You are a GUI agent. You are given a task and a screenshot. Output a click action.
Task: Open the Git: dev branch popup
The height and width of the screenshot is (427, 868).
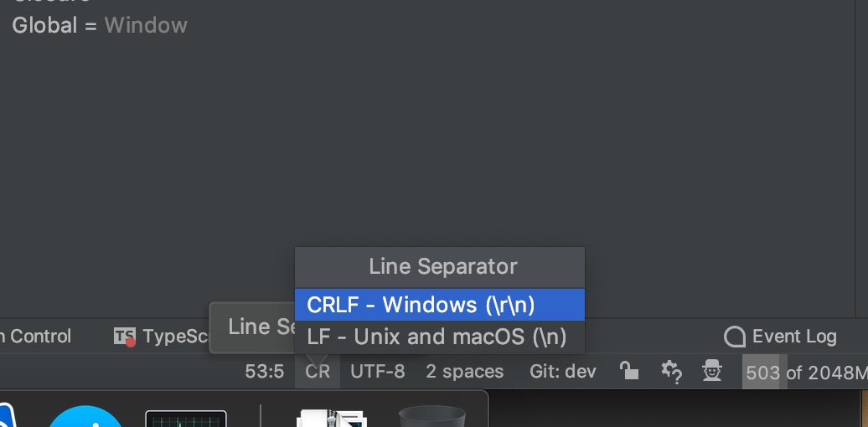pos(562,372)
